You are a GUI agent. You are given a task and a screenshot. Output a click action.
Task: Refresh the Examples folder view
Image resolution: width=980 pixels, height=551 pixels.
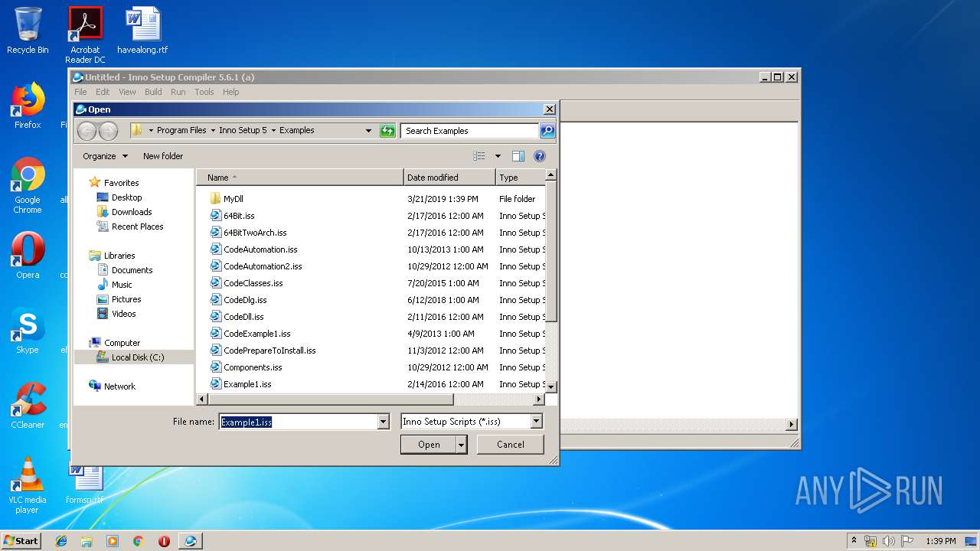coord(387,131)
